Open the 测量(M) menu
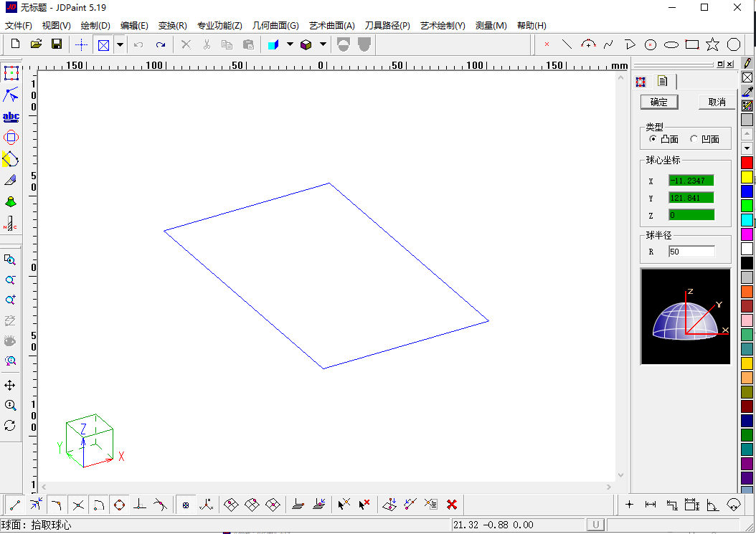The width and height of the screenshot is (756, 534). pyautogui.click(x=491, y=26)
